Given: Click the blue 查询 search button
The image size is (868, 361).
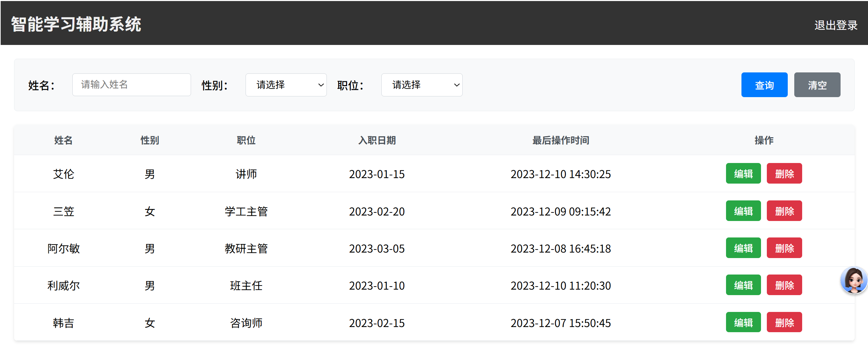Looking at the screenshot, I should click(x=764, y=85).
